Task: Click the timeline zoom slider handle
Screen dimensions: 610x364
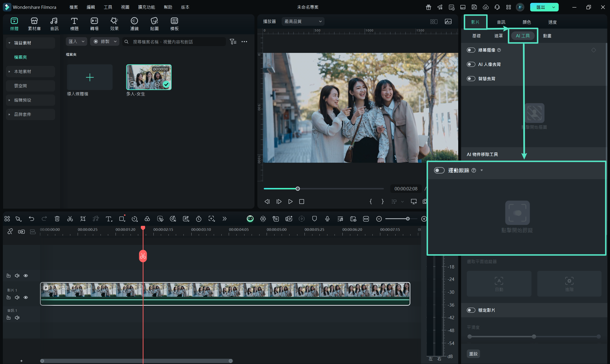Action: (408, 218)
